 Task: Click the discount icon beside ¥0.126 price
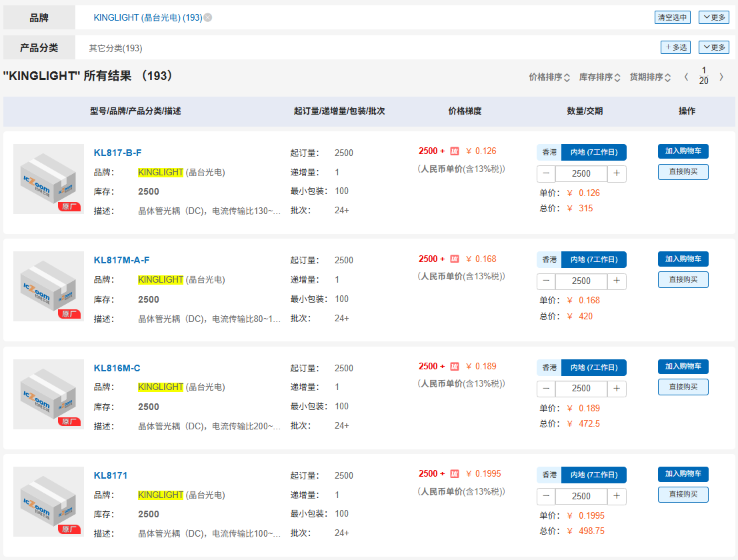click(x=454, y=151)
